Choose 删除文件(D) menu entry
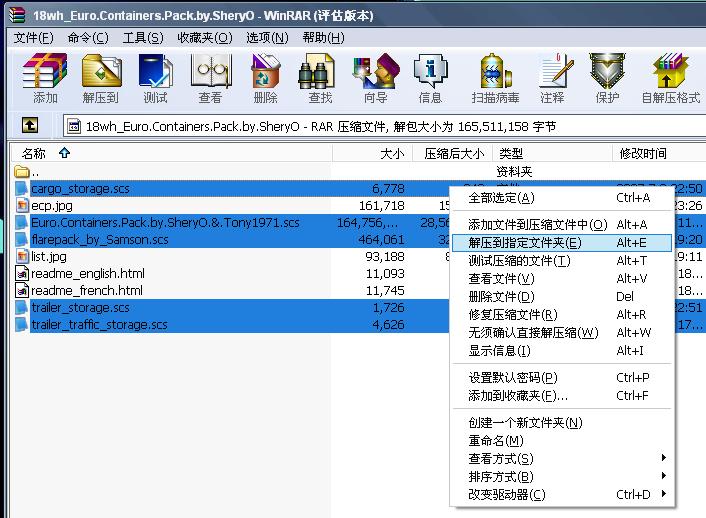The width and height of the screenshot is (706, 518). click(562, 296)
